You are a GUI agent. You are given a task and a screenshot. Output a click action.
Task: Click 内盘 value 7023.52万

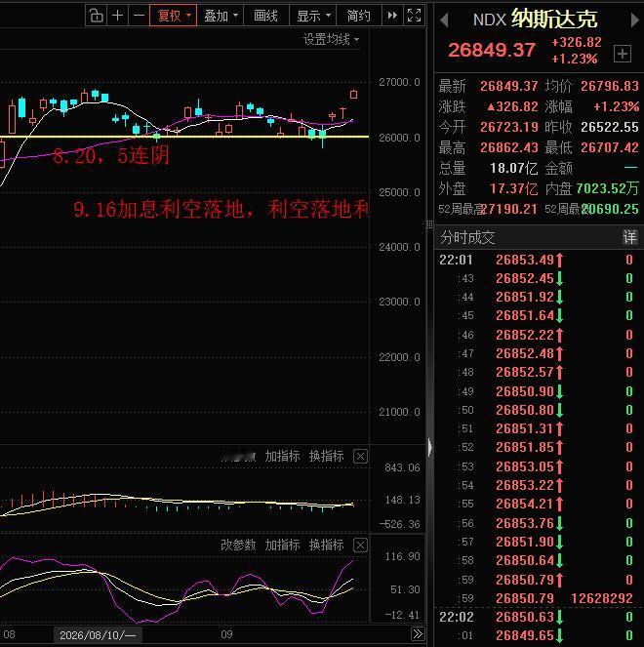point(607,188)
